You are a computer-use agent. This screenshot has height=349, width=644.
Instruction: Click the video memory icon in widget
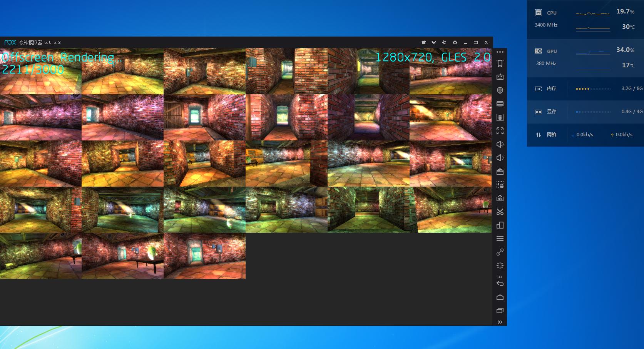(539, 112)
